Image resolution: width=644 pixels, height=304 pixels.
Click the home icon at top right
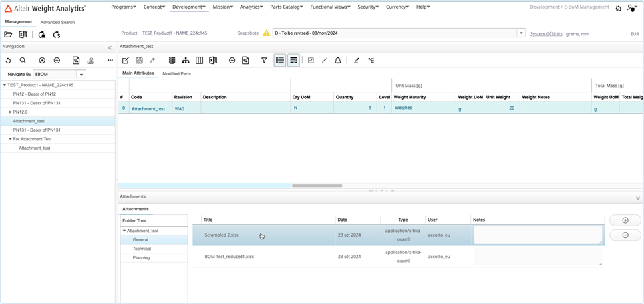coord(618,8)
